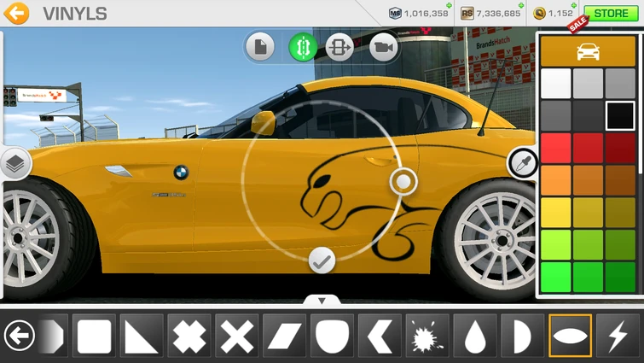Pick the medium pure green bottom swatch
This screenshot has height=363, width=644.
click(x=588, y=277)
